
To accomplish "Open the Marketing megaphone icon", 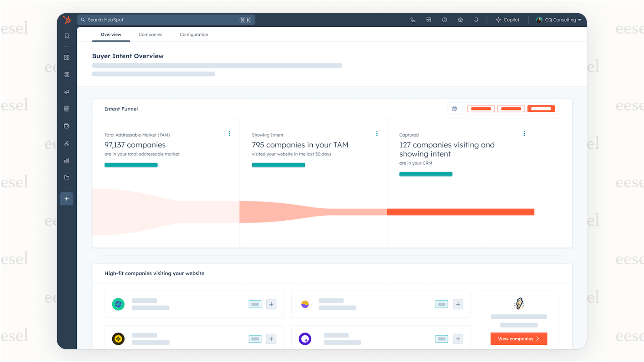I will [x=67, y=92].
